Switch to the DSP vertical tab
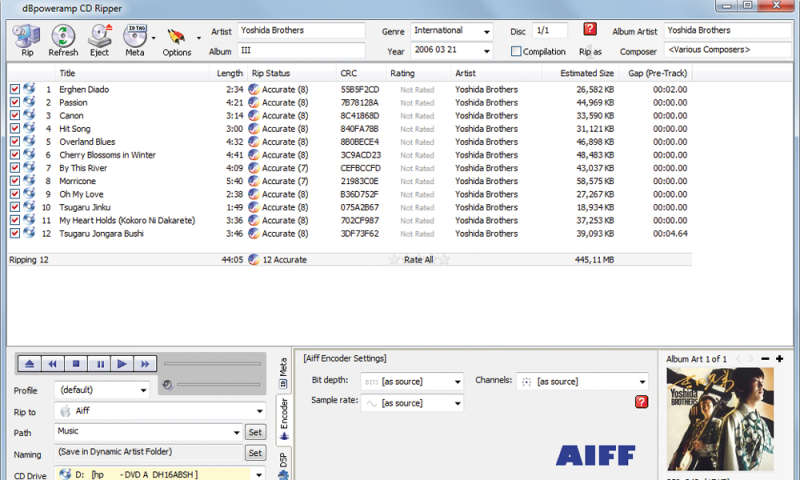Image resolution: width=800 pixels, height=480 pixels. (x=284, y=465)
